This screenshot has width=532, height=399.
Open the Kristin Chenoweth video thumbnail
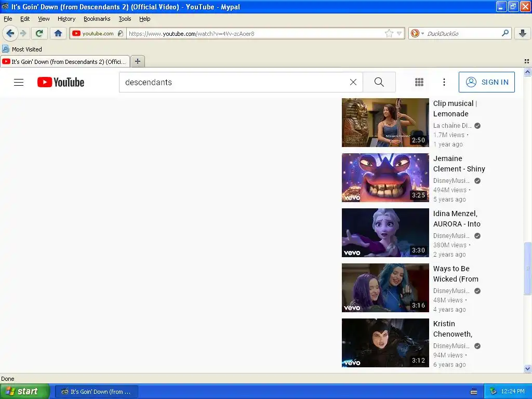[385, 343]
